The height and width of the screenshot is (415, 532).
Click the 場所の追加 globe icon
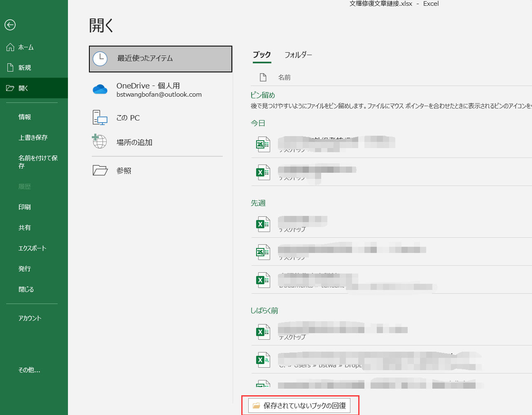click(x=100, y=141)
